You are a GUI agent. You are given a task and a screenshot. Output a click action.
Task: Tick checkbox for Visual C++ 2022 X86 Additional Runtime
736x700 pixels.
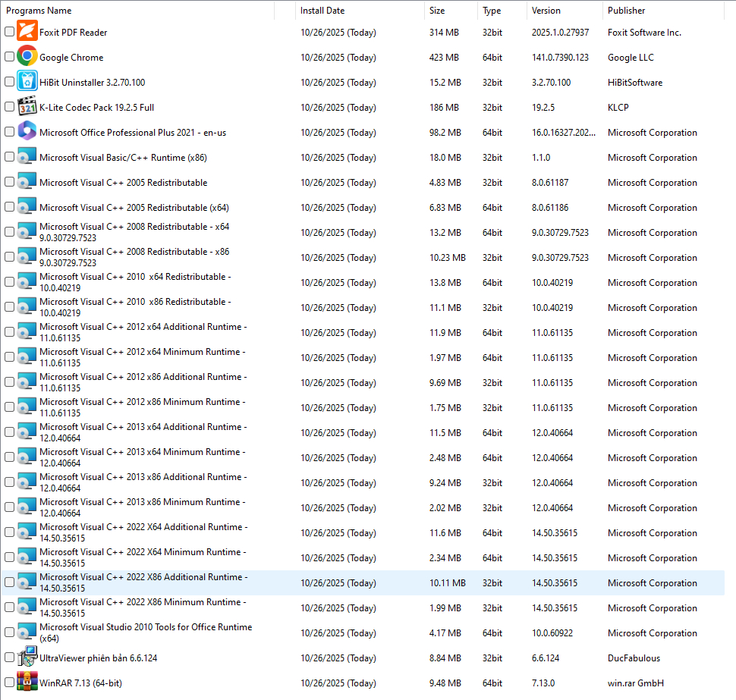pos(9,582)
